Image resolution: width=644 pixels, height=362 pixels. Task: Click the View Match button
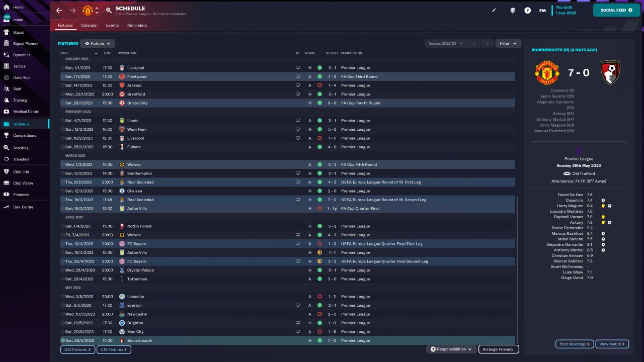[612, 344]
